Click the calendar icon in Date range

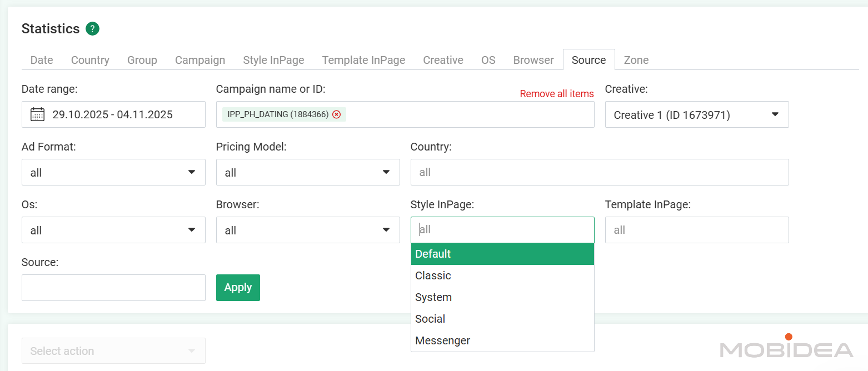pyautogui.click(x=37, y=115)
